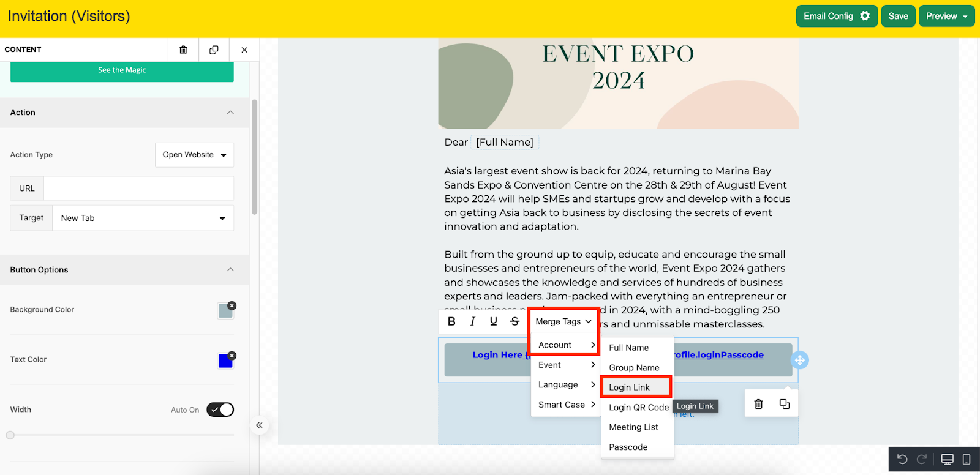980x475 pixels.
Task: Open the Preview dropdown
Action: pyautogui.click(x=946, y=17)
